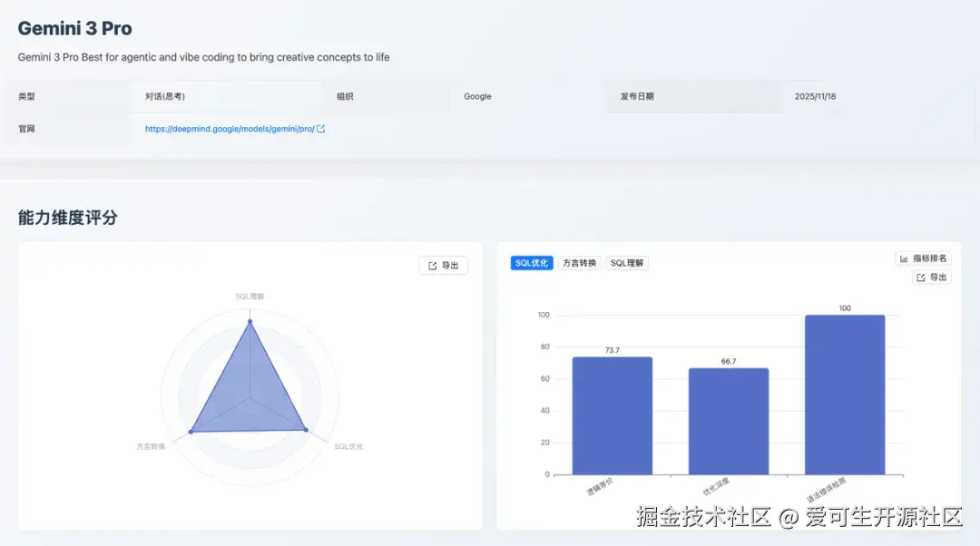This screenshot has width=980, height=546.
Task: Open the deepmind.google Gemini Pro link
Action: [230, 129]
